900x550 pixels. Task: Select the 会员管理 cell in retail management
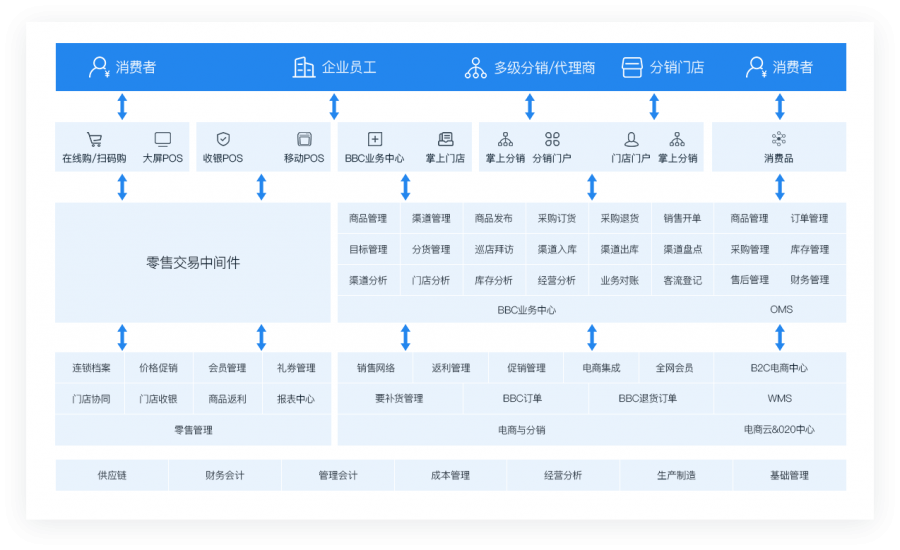tap(227, 368)
